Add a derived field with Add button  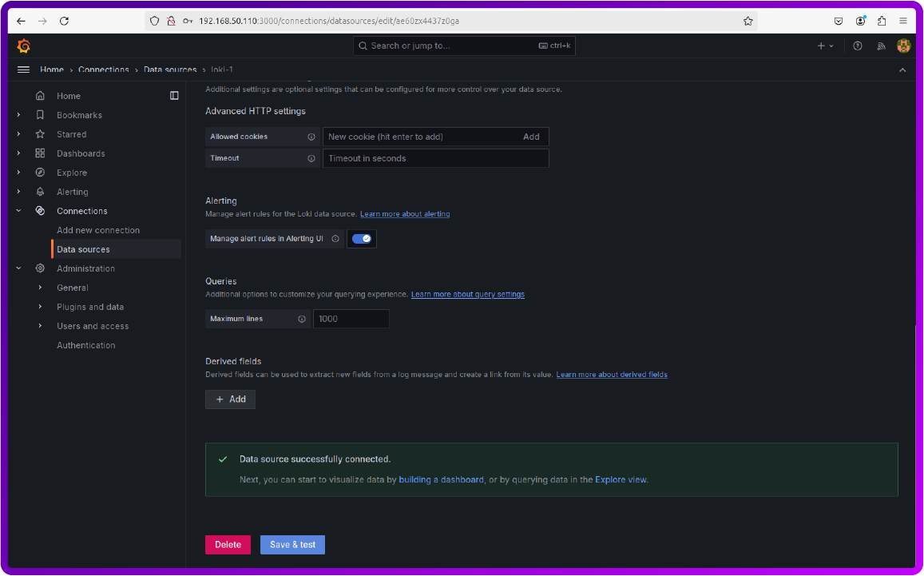click(231, 399)
